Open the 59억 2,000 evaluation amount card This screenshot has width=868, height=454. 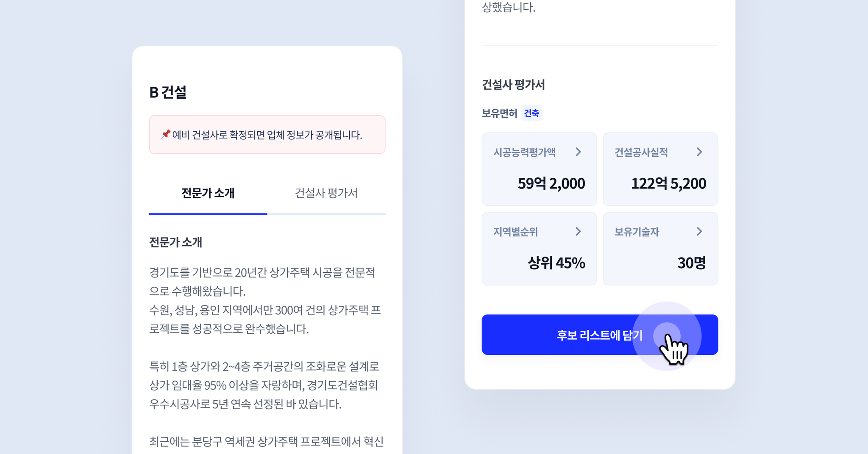pos(539,169)
